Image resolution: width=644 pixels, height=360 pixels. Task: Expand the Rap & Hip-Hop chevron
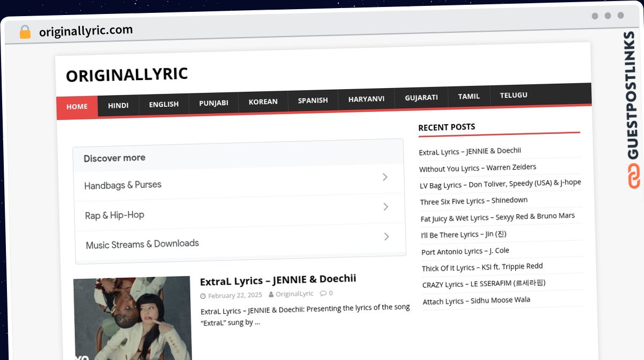(x=385, y=206)
